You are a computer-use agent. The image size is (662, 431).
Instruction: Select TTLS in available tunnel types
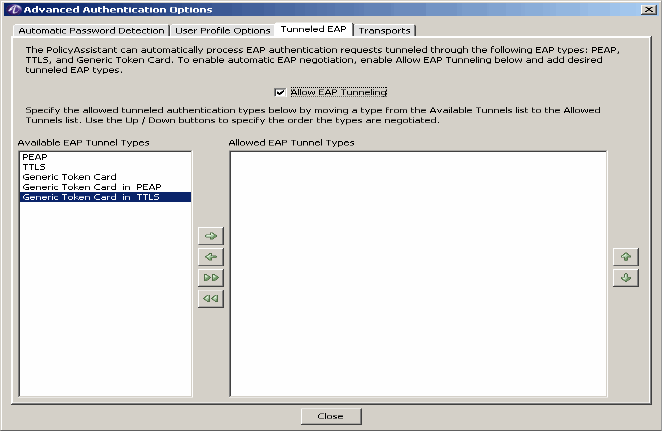click(x=105, y=167)
